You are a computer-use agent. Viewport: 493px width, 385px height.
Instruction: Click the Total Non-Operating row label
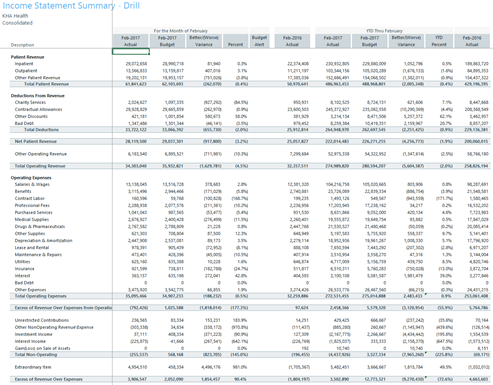(36, 354)
